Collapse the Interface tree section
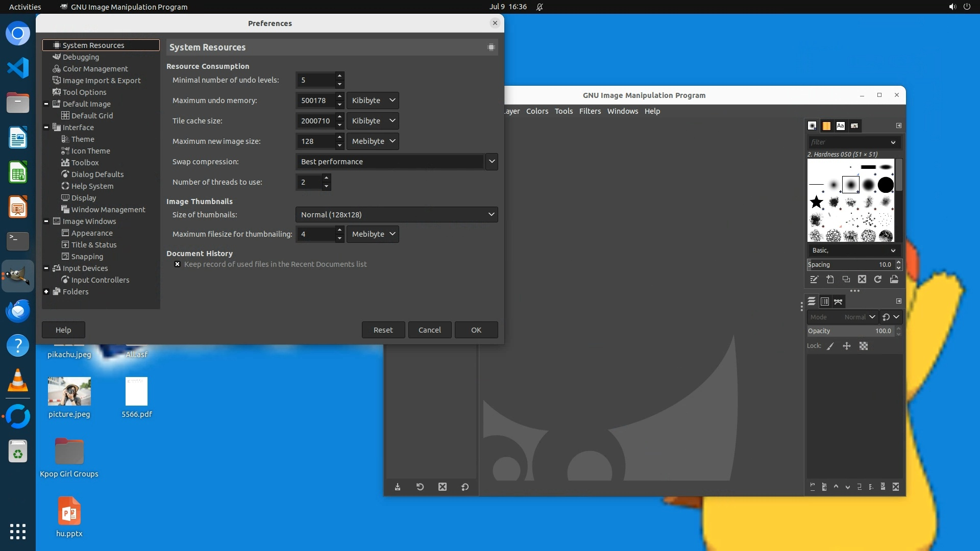The image size is (980, 551). point(46,128)
